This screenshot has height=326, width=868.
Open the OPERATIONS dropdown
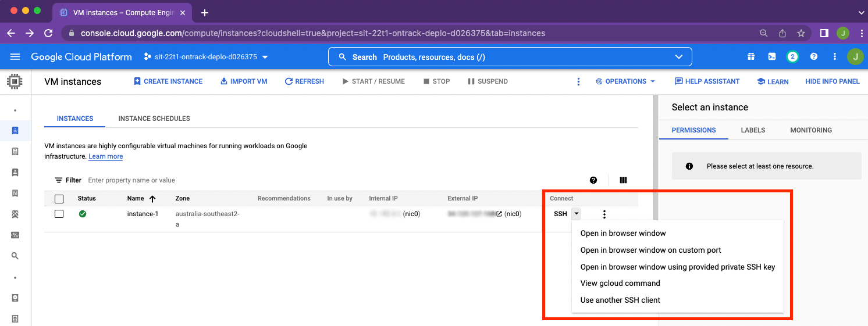click(x=625, y=81)
